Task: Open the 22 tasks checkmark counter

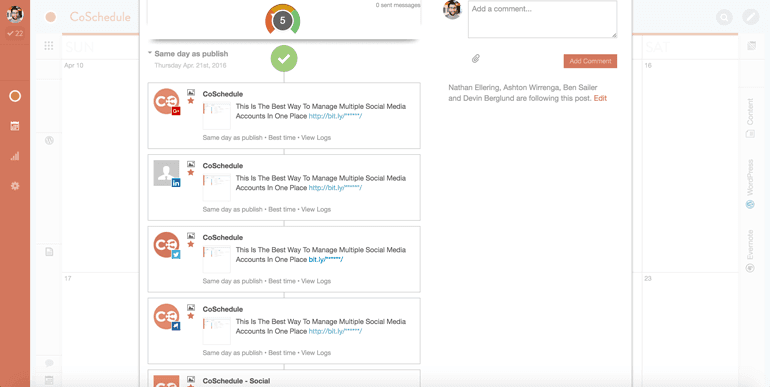Action: coord(15,33)
